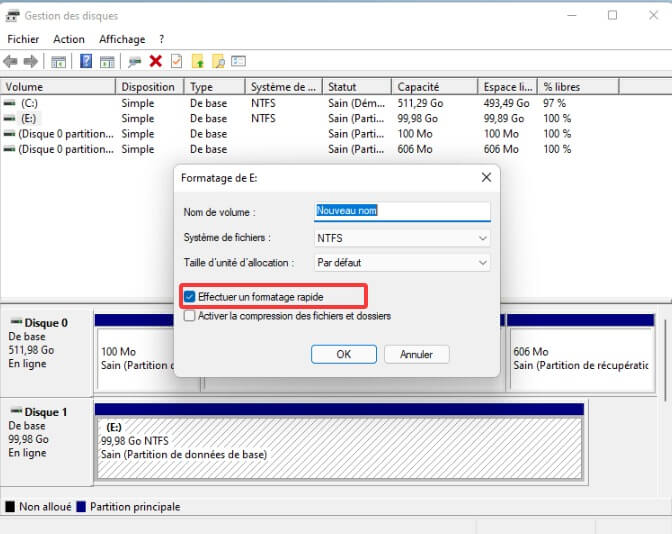This screenshot has height=534, width=672.
Task: Sort by the Disposition column header
Action: click(150, 87)
